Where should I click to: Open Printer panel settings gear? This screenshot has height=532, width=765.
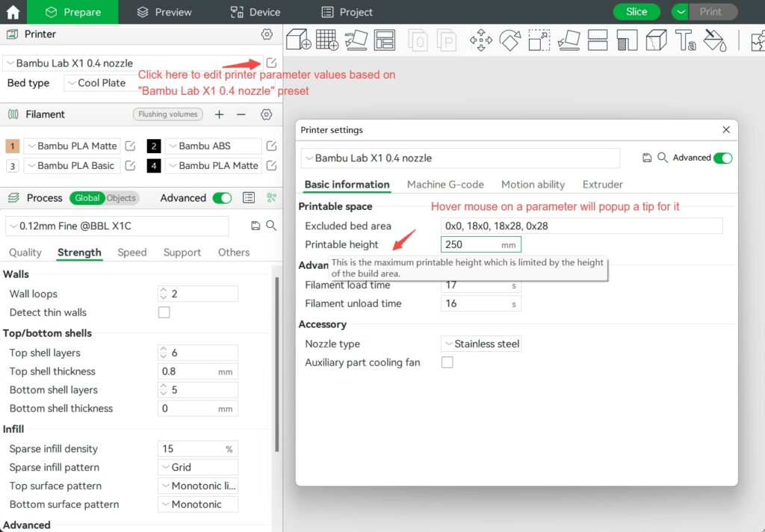267,34
